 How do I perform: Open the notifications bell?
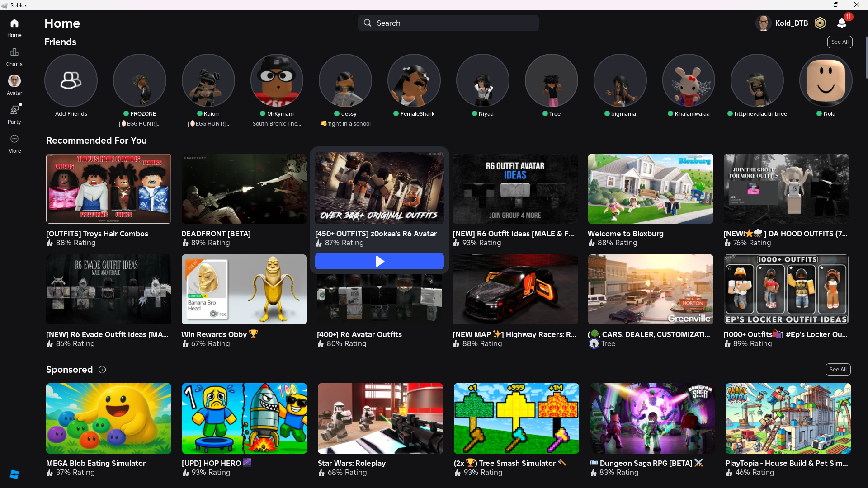[842, 23]
